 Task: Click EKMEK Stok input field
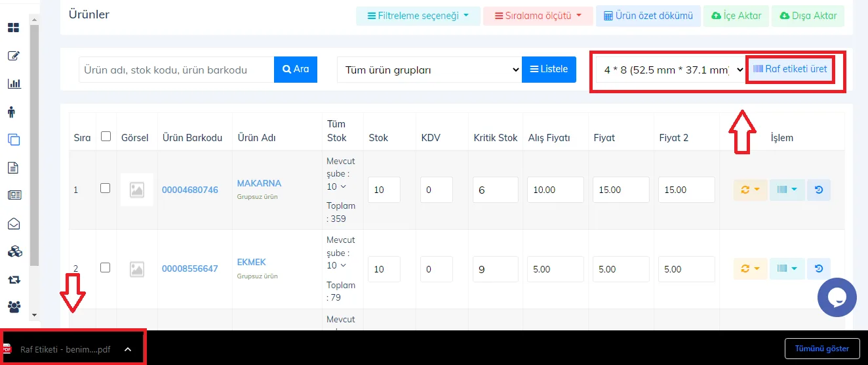[x=384, y=269]
